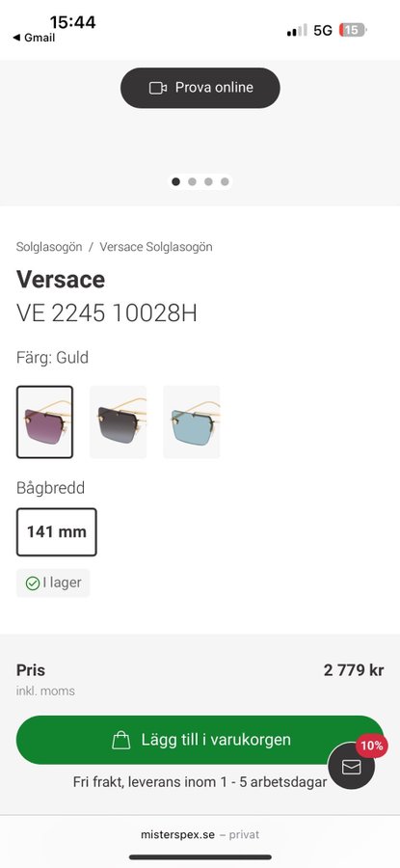Tap the battery indicator in status bar
This screenshot has width=400, height=868.
click(353, 30)
